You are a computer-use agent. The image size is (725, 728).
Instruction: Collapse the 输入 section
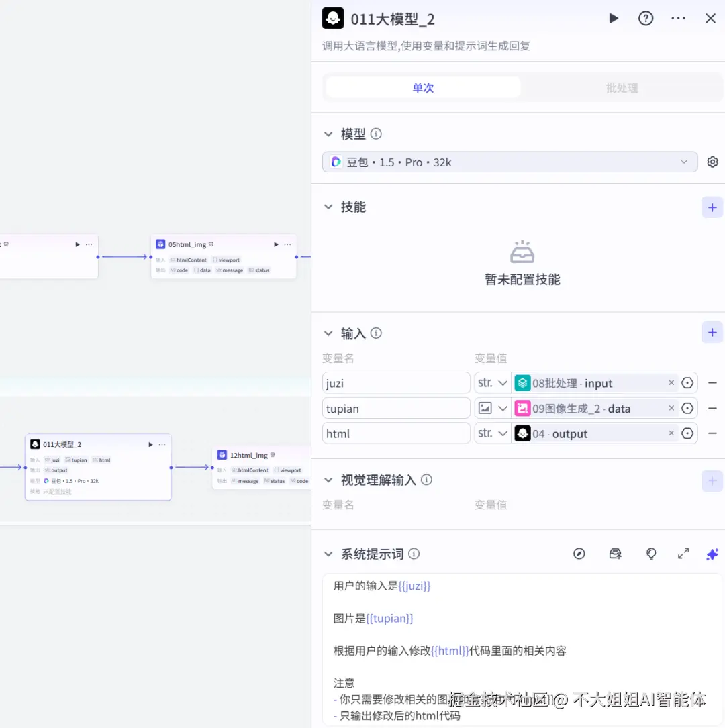[328, 333]
